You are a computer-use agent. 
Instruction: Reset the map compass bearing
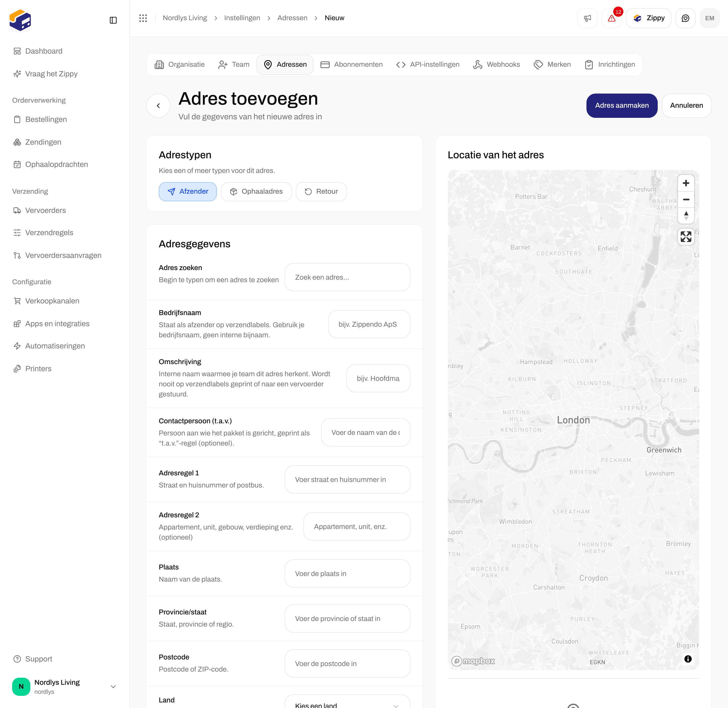(686, 216)
